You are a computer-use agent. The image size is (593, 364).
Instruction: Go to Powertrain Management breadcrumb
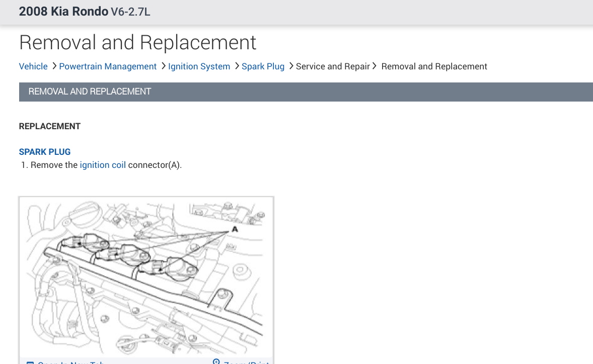coord(108,66)
